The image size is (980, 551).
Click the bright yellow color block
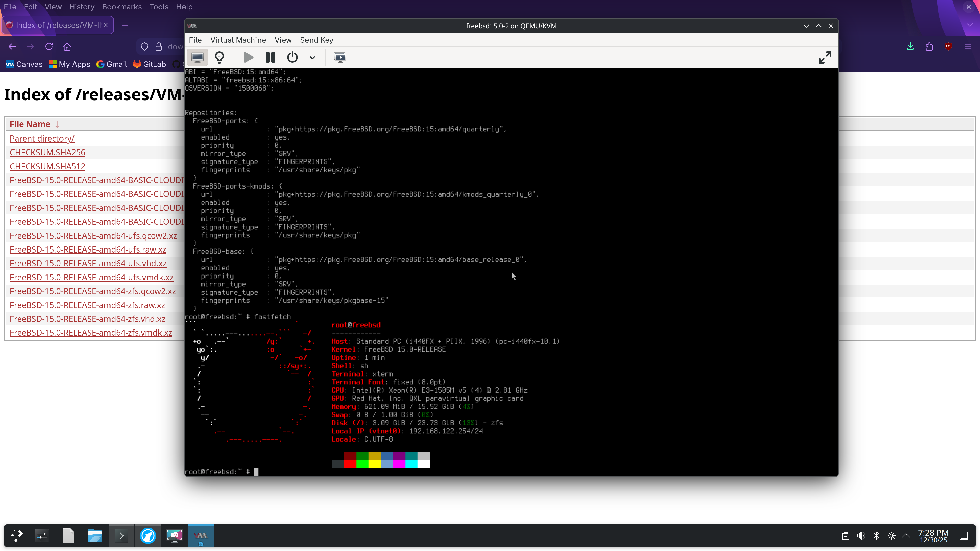[374, 464]
